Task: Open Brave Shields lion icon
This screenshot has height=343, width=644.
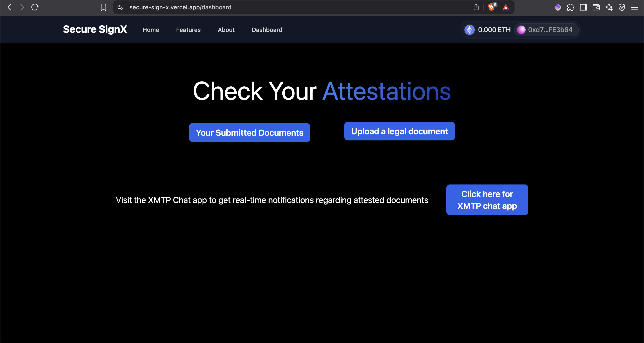Action: pyautogui.click(x=492, y=7)
